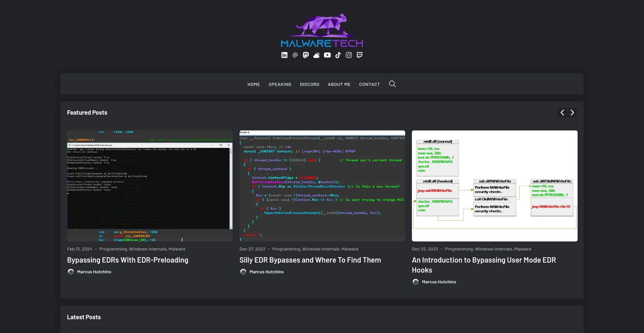Click author avatar on Silly EDR Bypasses post
644x333 pixels.
(243, 272)
